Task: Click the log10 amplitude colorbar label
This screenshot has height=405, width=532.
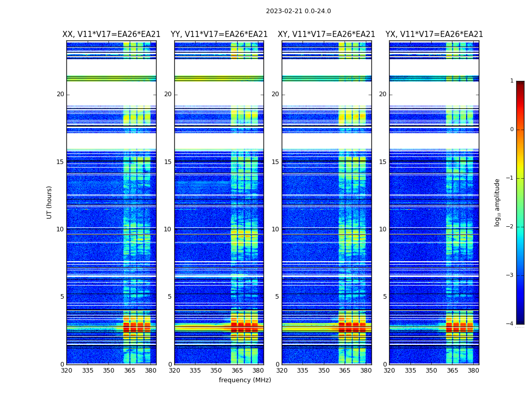Action: (497, 202)
